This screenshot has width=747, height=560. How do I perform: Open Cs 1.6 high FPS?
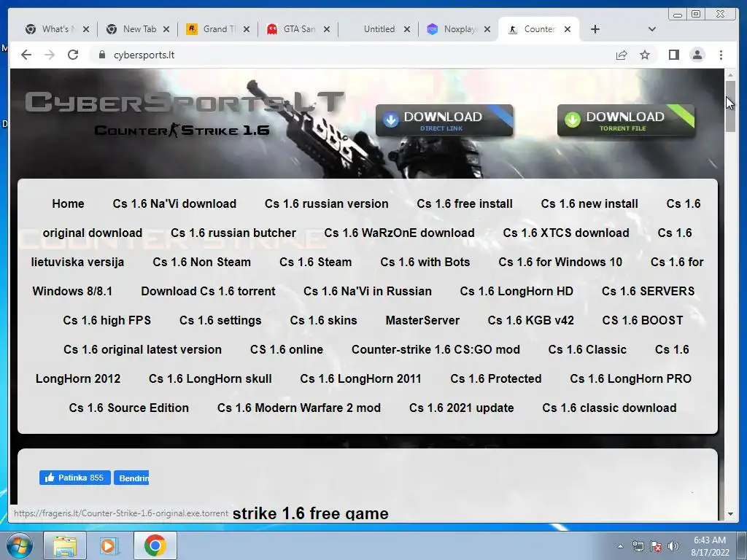click(107, 321)
